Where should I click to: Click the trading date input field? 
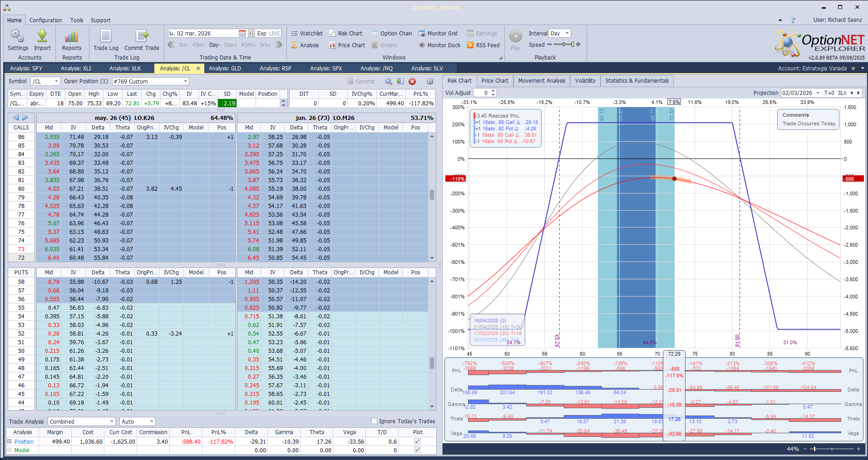pyautogui.click(x=203, y=33)
